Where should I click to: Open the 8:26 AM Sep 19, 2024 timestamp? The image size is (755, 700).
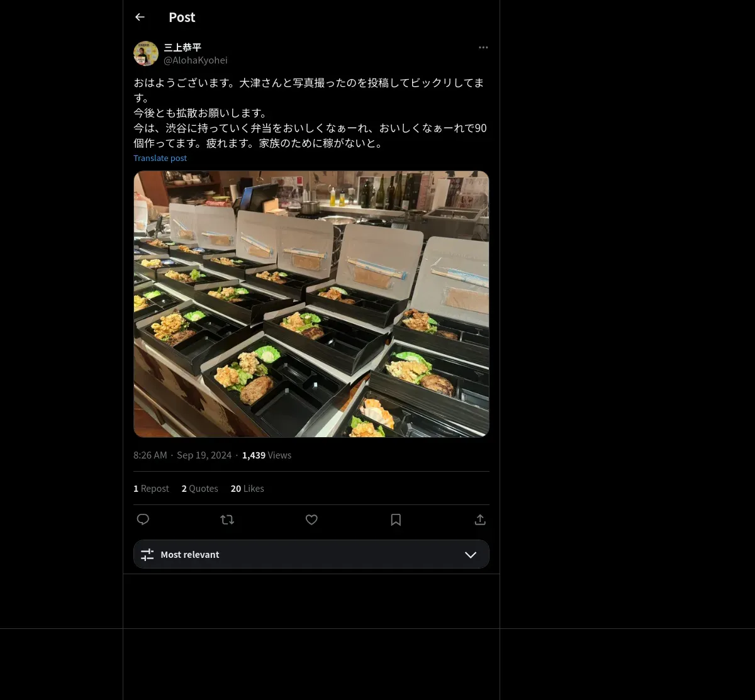[182, 455]
